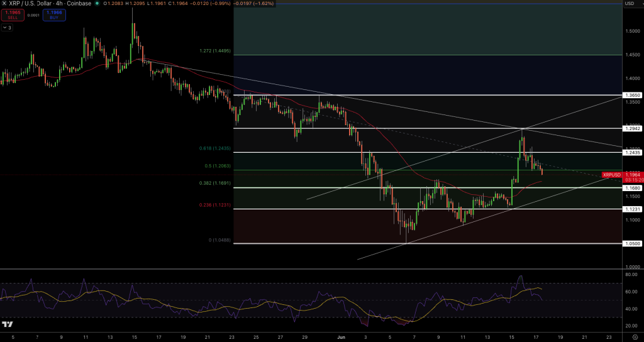Select the 1.2435 price label on axis
The height and width of the screenshot is (342, 644).
pos(633,152)
